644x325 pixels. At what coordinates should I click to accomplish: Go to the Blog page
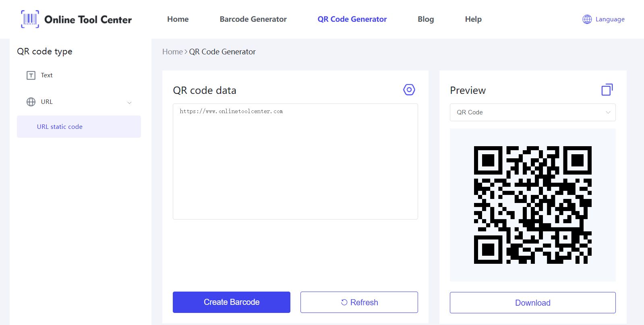425,19
